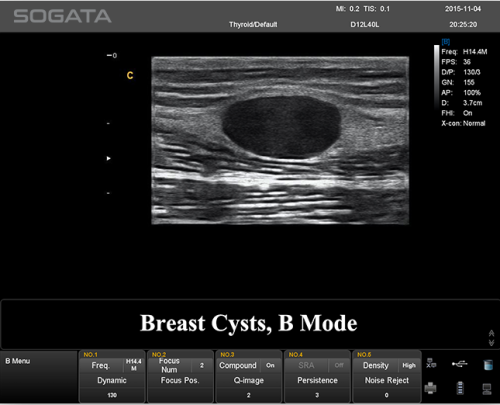Image resolution: width=500 pixels, height=405 pixels.
Task: Click the NO.3 label
Action: tap(227, 355)
